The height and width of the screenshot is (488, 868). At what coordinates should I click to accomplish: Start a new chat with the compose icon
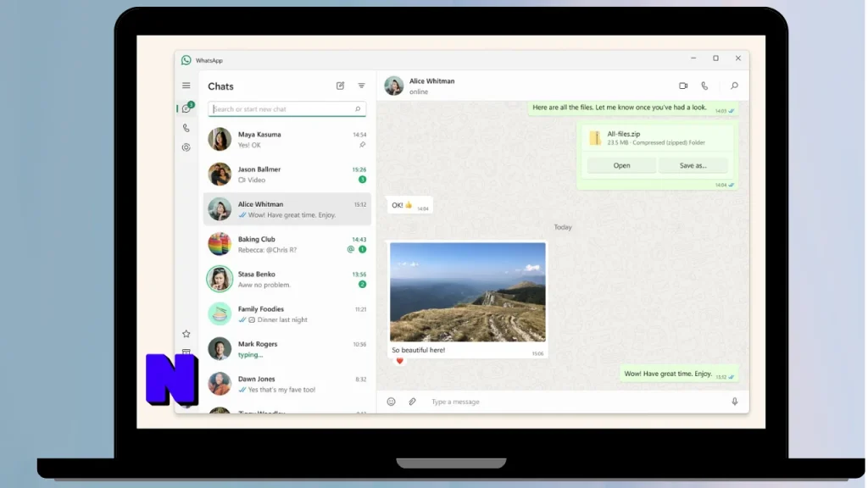coord(341,86)
